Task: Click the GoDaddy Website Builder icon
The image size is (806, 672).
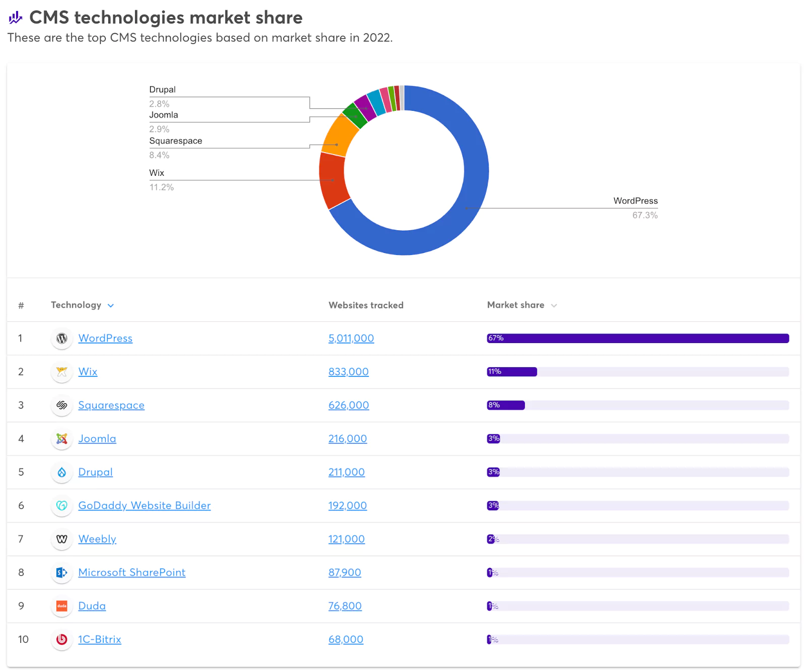Action: (x=61, y=506)
